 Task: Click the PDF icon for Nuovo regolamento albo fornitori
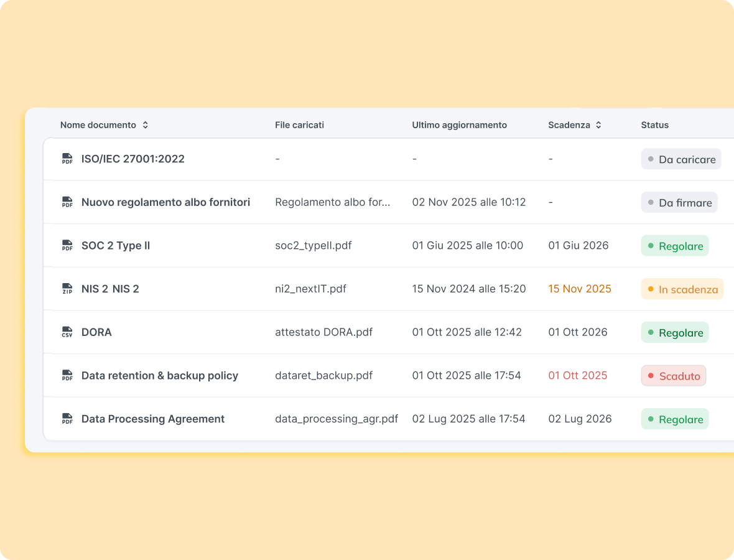(67, 202)
